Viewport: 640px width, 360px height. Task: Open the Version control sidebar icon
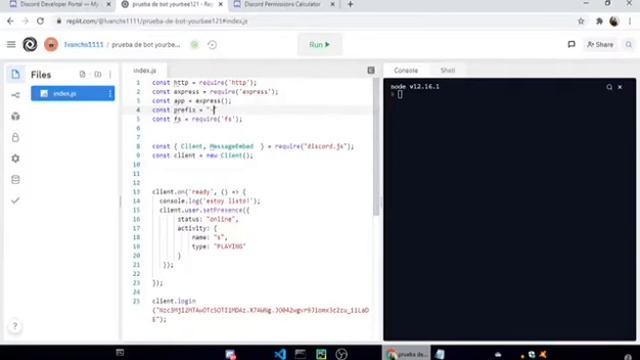(x=16, y=95)
